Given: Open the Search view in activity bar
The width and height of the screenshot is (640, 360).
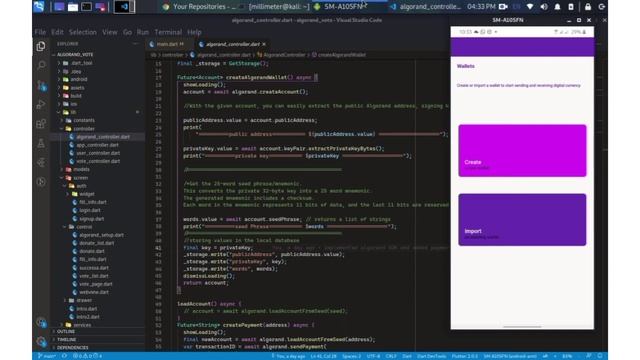Looking at the screenshot, I should (x=41, y=65).
